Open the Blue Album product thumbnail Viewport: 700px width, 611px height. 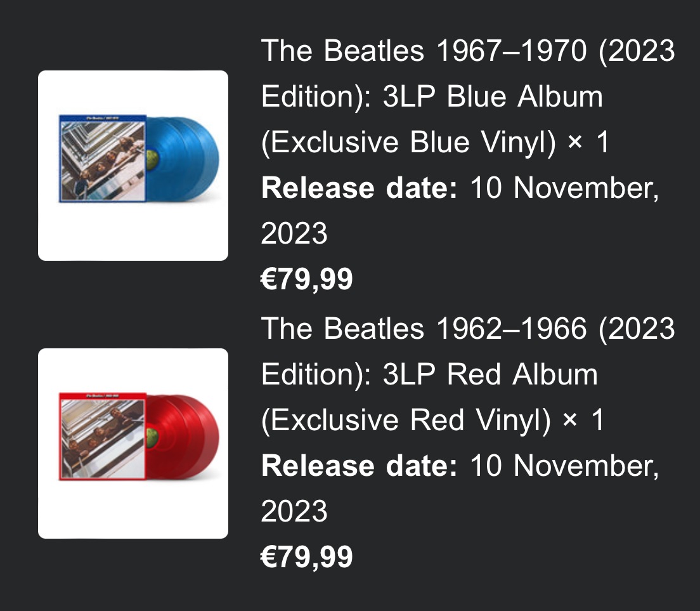(133, 165)
